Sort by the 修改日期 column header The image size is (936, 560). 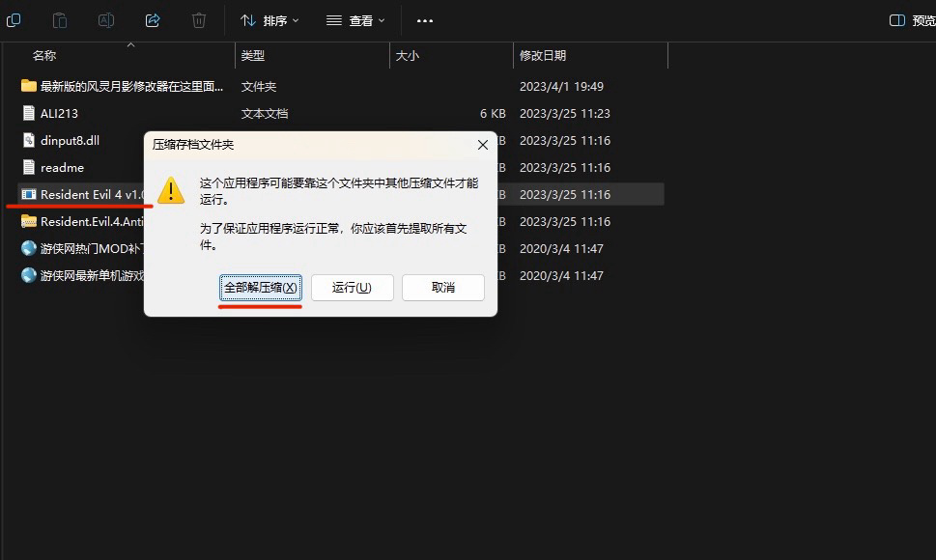tap(543, 55)
